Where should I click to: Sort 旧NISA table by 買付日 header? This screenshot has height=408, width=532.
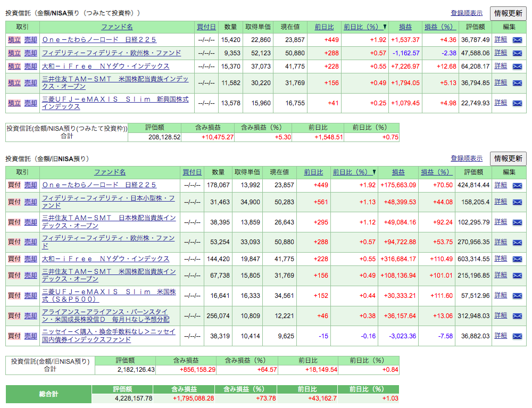[192, 172]
